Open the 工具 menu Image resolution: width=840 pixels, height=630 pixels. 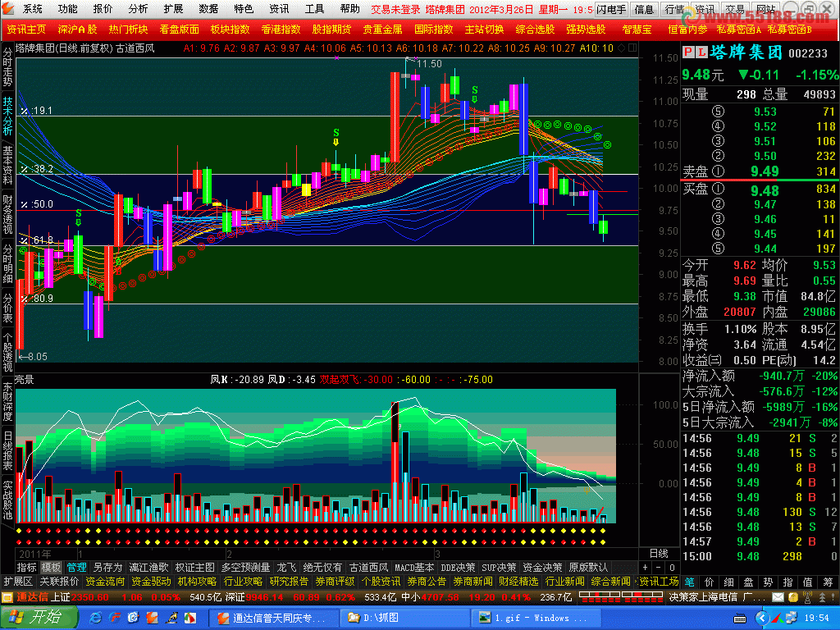[314, 9]
